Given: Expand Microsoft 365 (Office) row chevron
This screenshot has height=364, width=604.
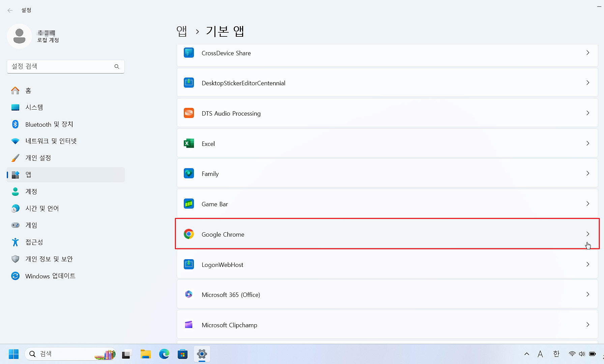Looking at the screenshot, I should (x=588, y=295).
